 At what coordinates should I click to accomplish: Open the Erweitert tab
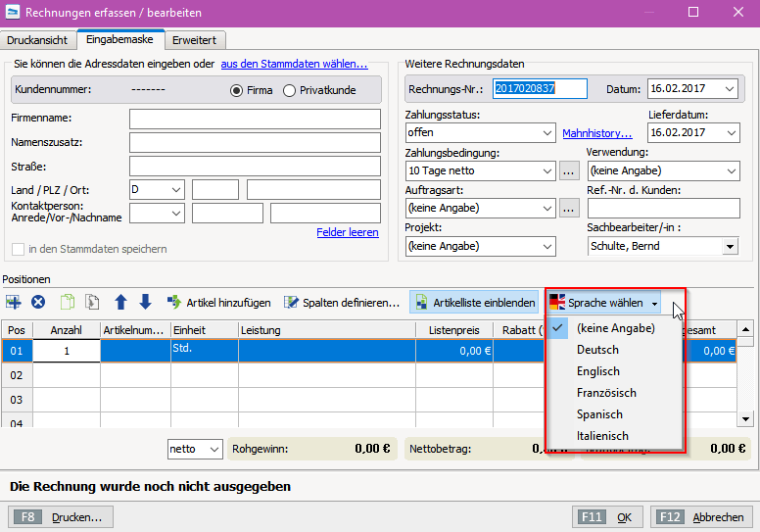point(195,40)
